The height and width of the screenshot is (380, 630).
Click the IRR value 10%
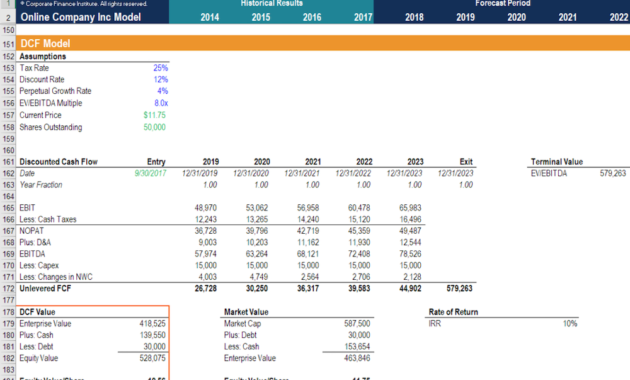(570, 323)
